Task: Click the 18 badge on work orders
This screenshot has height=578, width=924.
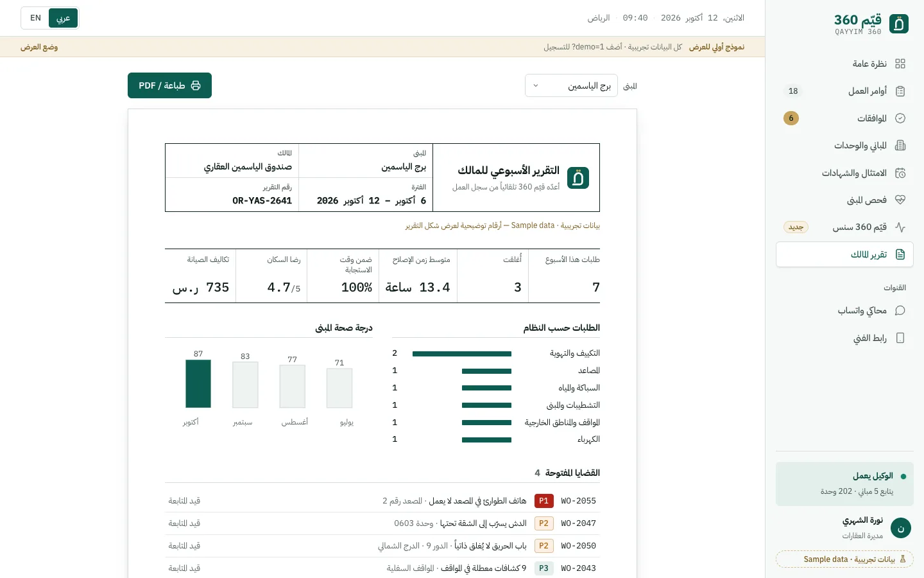Action: (793, 91)
